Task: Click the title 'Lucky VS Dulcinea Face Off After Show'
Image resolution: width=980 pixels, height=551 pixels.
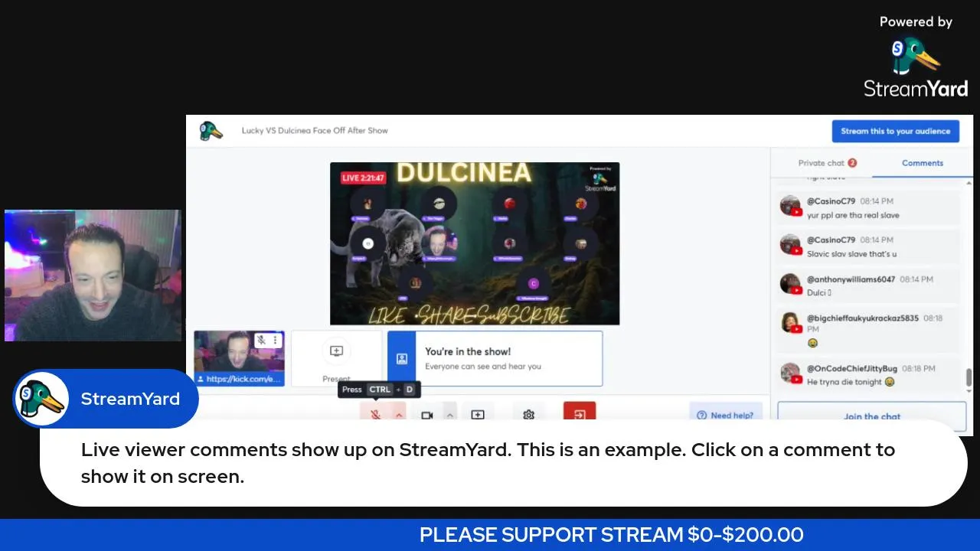Action: 315,131
